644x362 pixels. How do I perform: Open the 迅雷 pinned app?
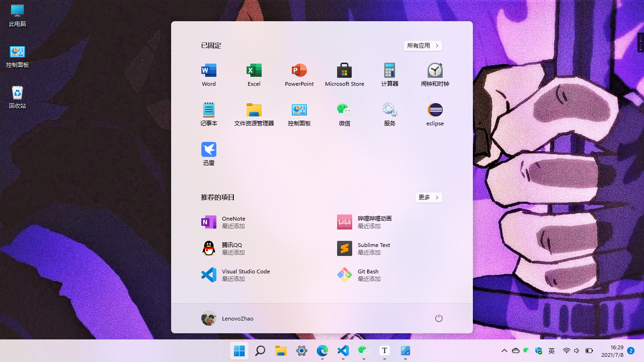tap(209, 154)
